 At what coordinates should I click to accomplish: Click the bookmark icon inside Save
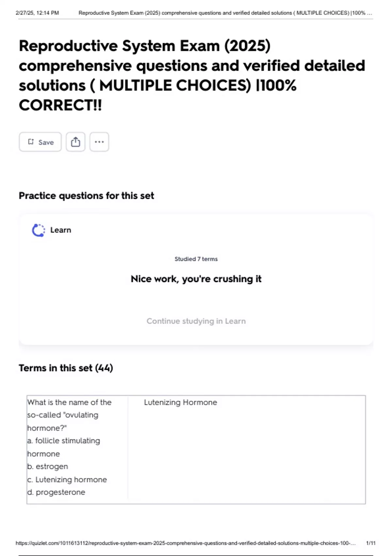(x=31, y=142)
